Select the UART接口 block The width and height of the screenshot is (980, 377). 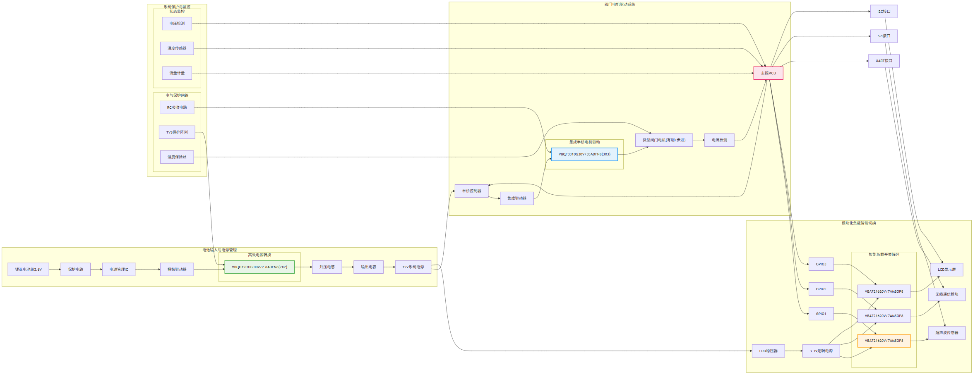coord(884,61)
